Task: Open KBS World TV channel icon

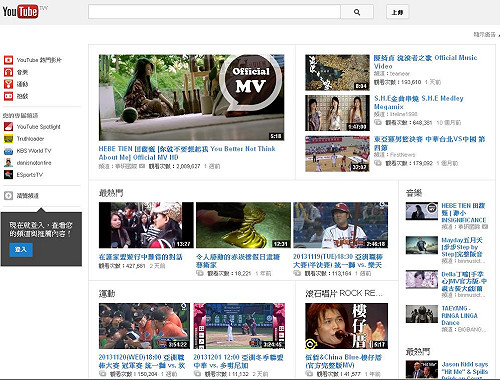Action: click(8, 151)
